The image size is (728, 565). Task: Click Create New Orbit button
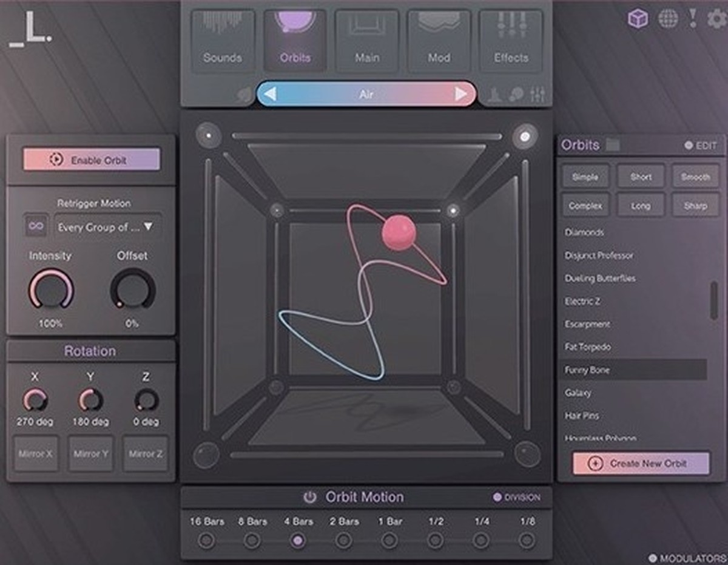(x=641, y=463)
